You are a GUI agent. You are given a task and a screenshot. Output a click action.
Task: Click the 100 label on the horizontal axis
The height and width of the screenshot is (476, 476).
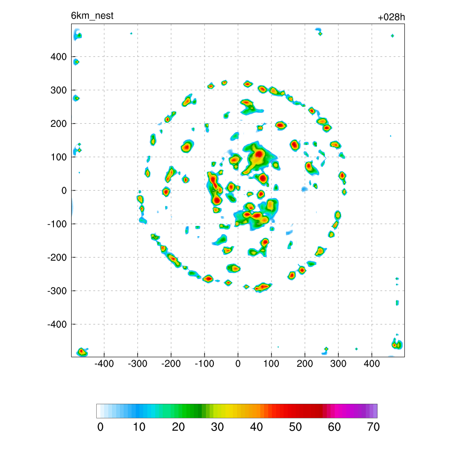click(271, 364)
